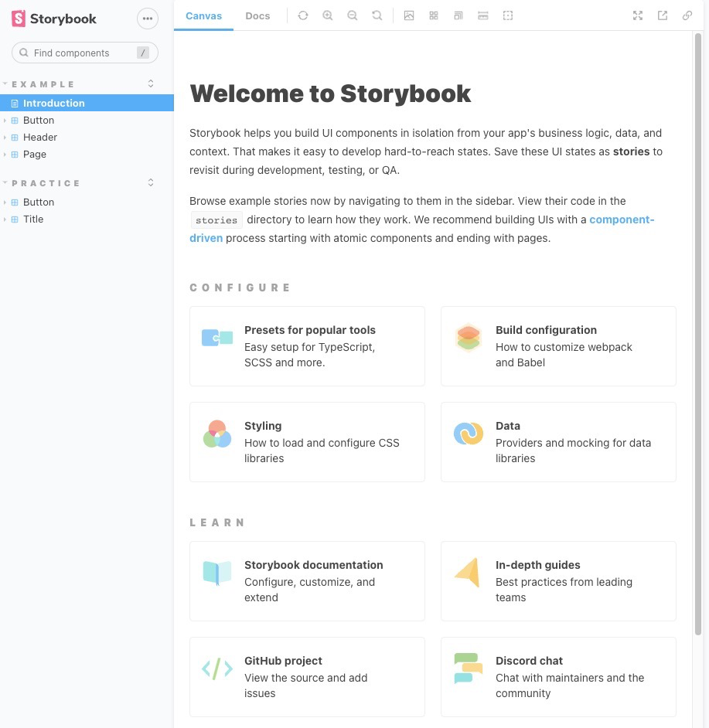The height and width of the screenshot is (728, 709).
Task: Open Discord chat card
Action: pos(558,677)
